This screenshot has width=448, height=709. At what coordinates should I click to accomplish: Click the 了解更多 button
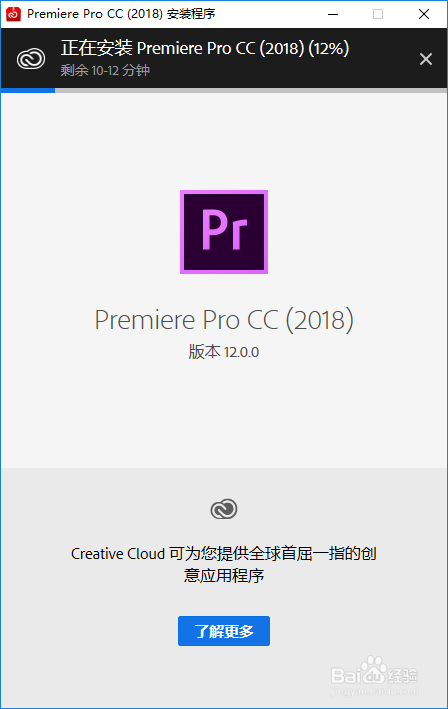point(224,631)
